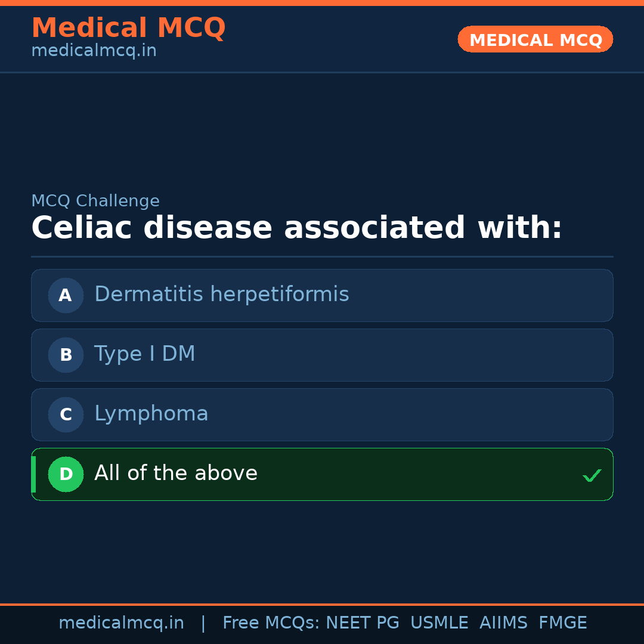
Task: Click "FMGE" in the footer
Action: (x=562, y=623)
